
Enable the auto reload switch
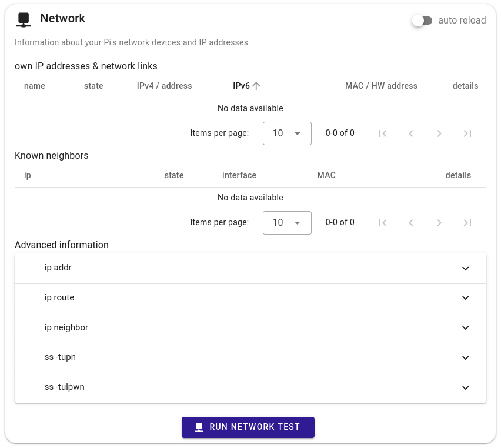click(x=422, y=21)
